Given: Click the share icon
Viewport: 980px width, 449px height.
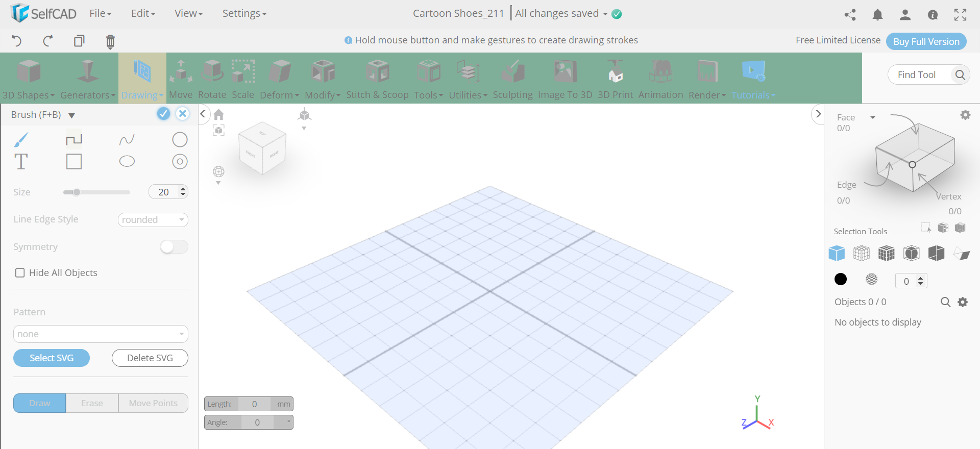Looking at the screenshot, I should coord(850,15).
